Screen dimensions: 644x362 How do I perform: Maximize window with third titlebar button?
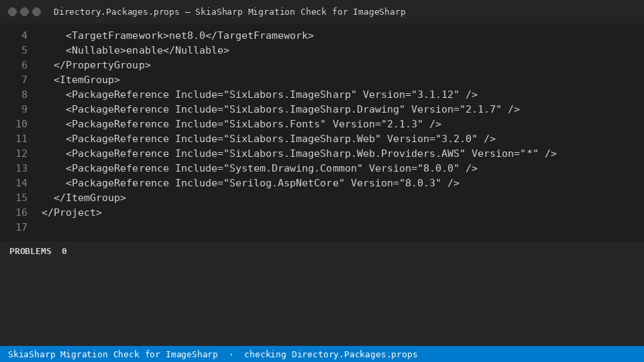tap(36, 12)
